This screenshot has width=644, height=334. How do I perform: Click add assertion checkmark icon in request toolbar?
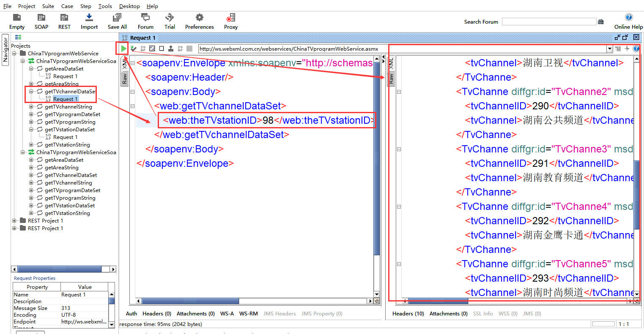click(x=134, y=49)
